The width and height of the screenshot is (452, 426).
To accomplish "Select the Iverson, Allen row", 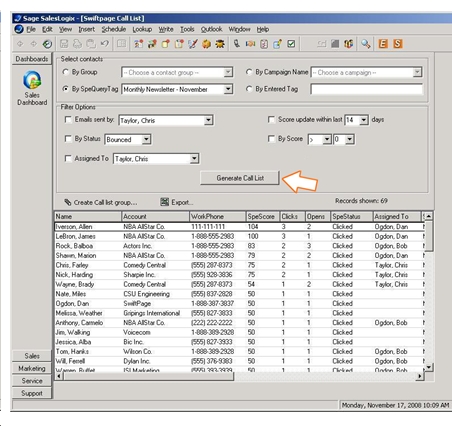I will click(x=239, y=227).
